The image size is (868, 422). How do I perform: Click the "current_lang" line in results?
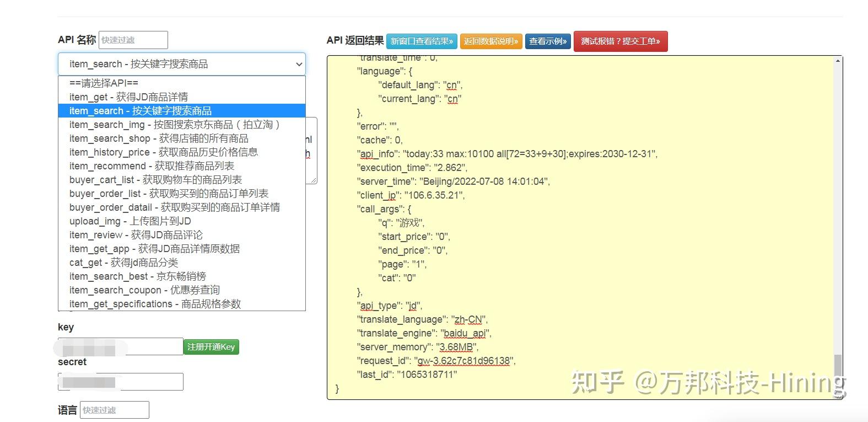[420, 99]
